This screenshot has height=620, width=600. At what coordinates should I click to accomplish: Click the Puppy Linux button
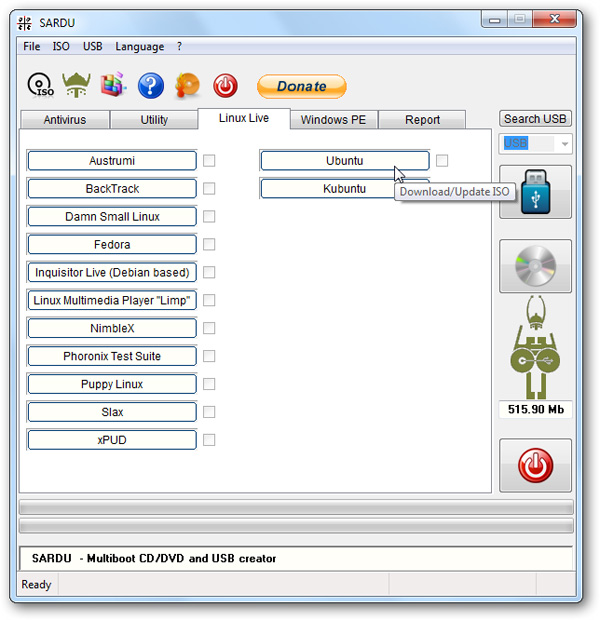click(x=112, y=384)
